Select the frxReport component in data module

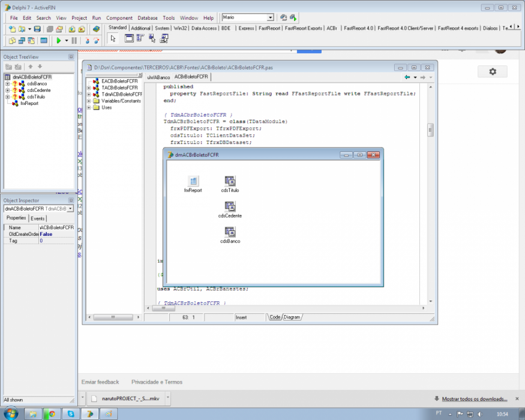point(193,184)
